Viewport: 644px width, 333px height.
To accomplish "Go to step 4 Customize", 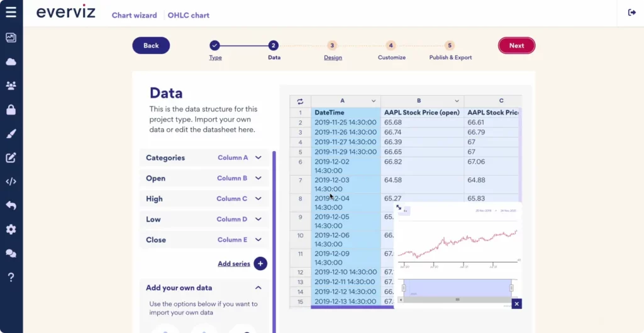I will (391, 50).
